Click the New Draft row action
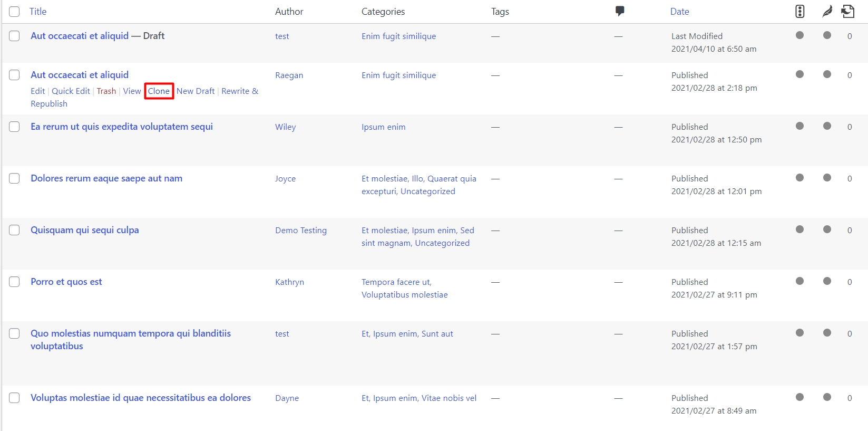 point(196,91)
